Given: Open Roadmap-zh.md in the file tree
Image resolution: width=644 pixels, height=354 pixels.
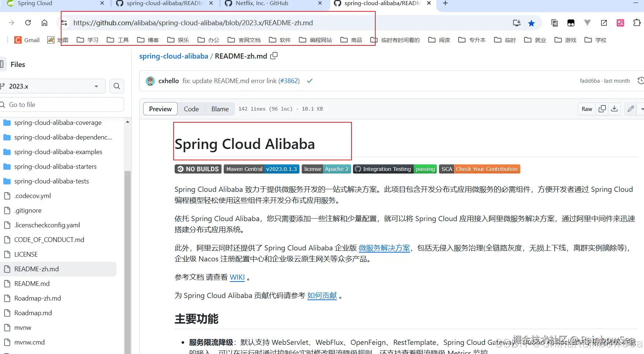Looking at the screenshot, I should point(38,298).
